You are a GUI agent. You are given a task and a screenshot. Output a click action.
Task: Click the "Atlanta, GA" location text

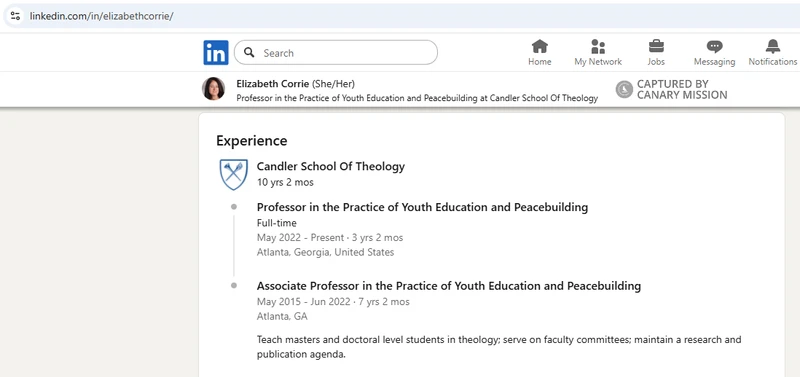pos(282,316)
